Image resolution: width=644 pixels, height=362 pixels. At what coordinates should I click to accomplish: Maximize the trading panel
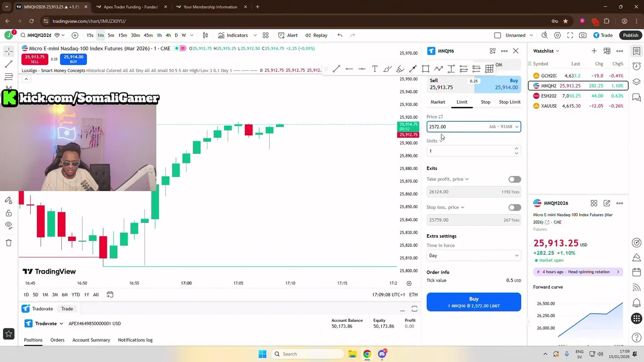(415, 309)
